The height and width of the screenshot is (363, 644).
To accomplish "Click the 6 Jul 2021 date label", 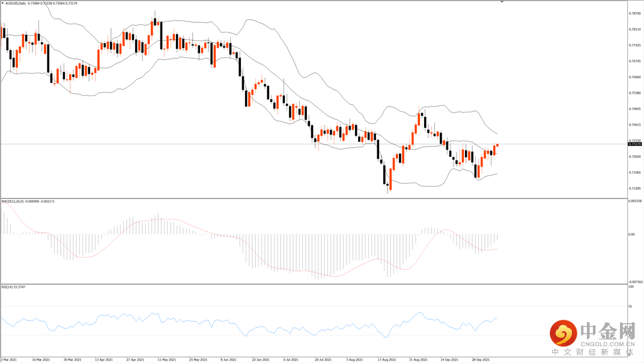I will (291, 360).
